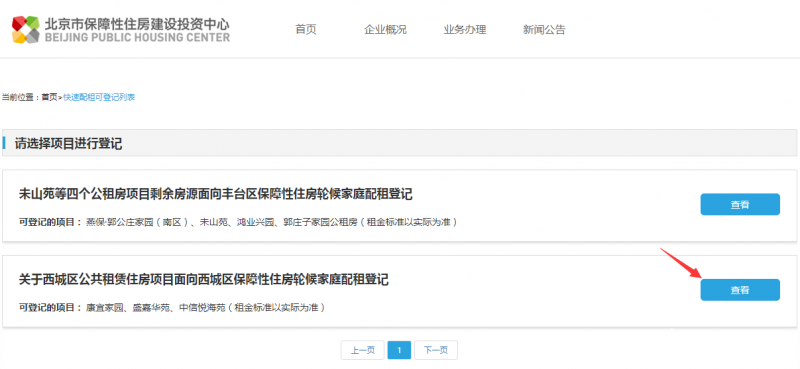
Task: Go to previous page with 上一页
Action: [x=363, y=350]
